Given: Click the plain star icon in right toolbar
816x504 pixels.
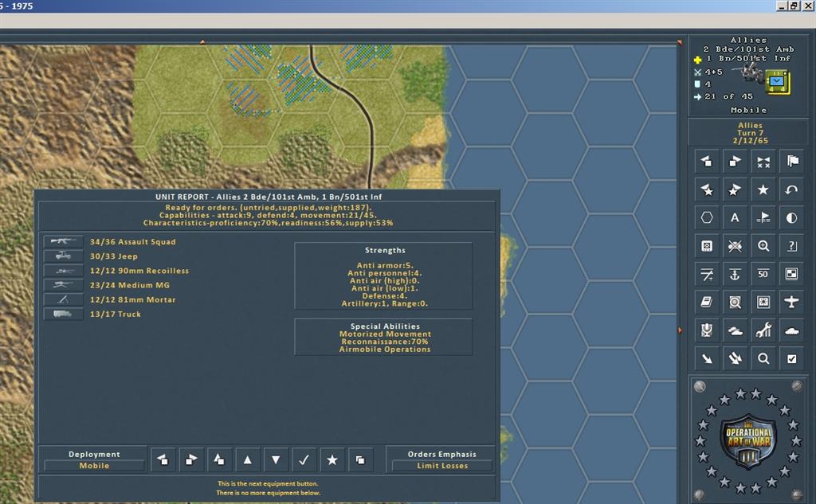Looking at the screenshot, I should 763,189.
